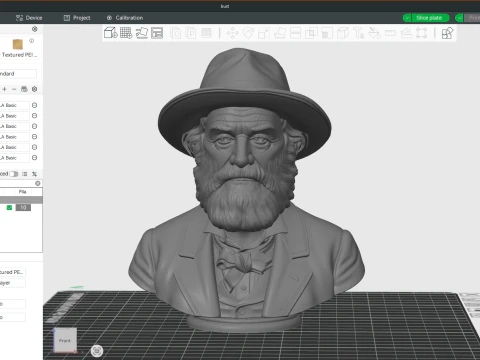Edit the third PLA Basic filament preset
Image resolution: width=480 pixels, height=360 pixels.
34,126
